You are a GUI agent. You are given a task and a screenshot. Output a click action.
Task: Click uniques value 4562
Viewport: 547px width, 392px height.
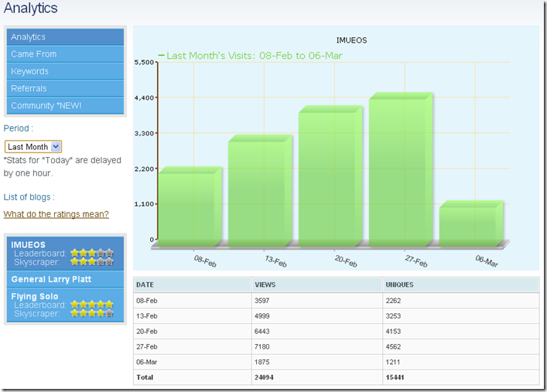point(393,346)
